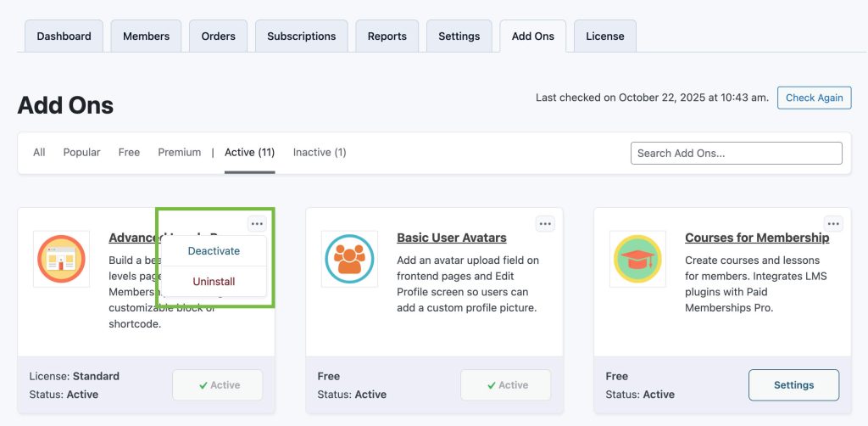Open the Members tab
The height and width of the screenshot is (426, 868).
[146, 36]
